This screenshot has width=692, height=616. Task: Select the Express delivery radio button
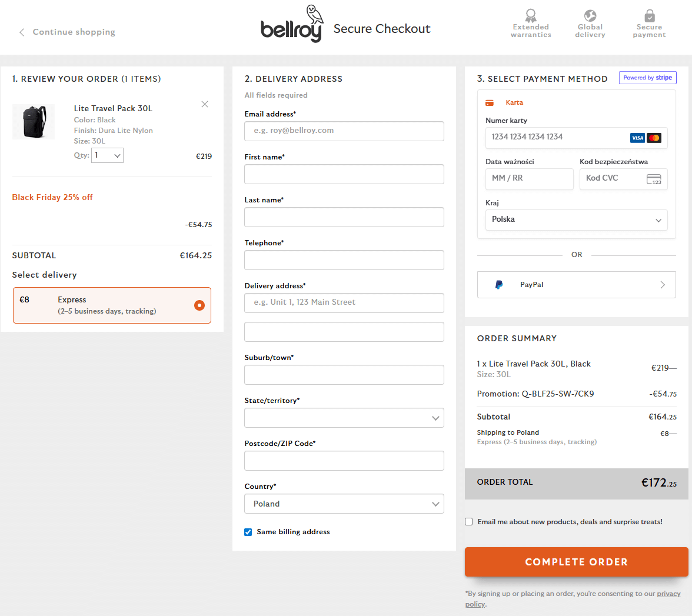[x=199, y=305]
